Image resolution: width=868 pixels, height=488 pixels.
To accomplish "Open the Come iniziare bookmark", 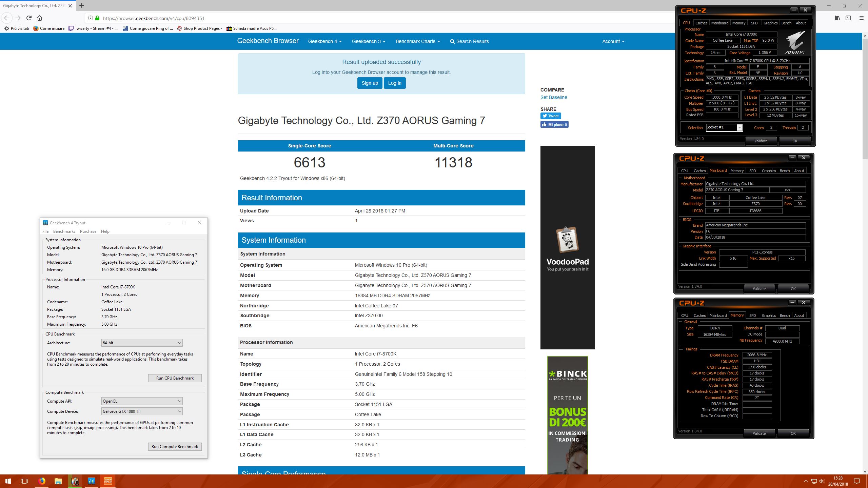I will click(49, 28).
